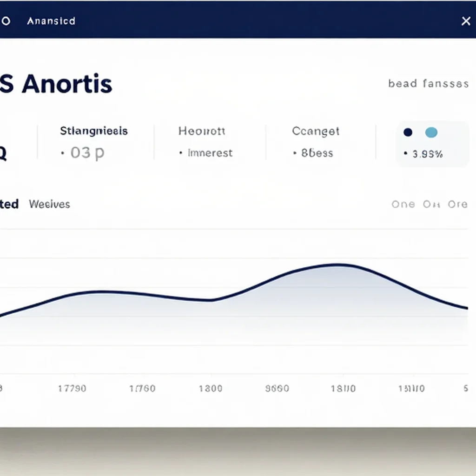Click the 'S Anortis' page heading

click(56, 84)
